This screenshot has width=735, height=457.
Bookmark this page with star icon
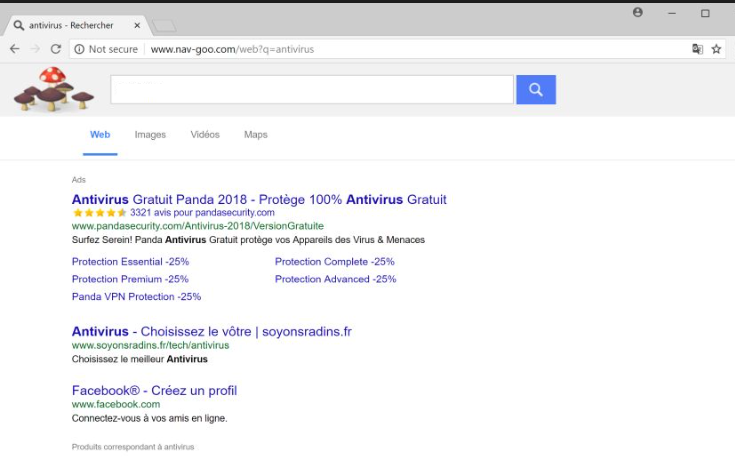pyautogui.click(x=716, y=49)
